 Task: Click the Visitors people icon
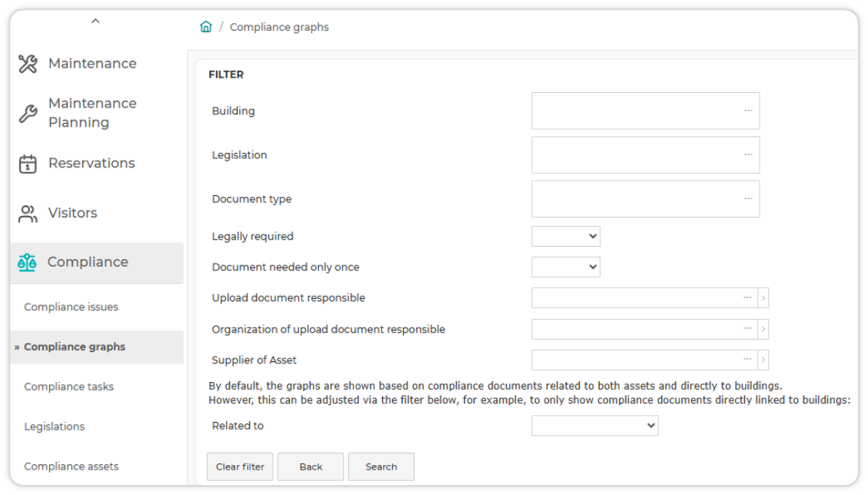[x=28, y=214]
